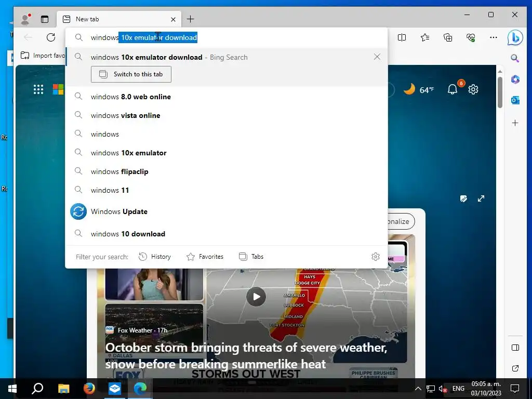Launch Firefox from taskbar
The height and width of the screenshot is (399, 532).
[x=89, y=388]
